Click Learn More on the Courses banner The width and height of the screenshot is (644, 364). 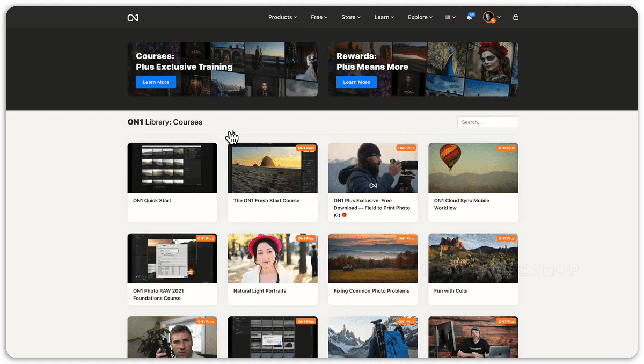coord(156,82)
